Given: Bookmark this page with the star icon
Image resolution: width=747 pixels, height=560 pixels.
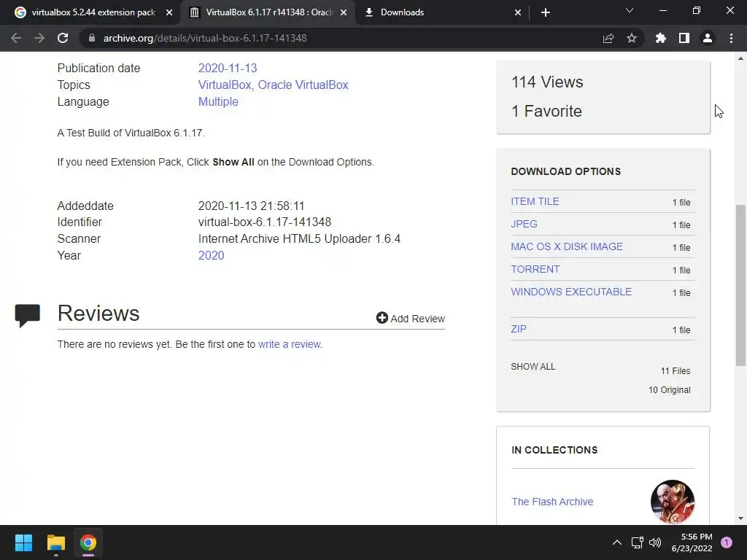Looking at the screenshot, I should click(632, 38).
